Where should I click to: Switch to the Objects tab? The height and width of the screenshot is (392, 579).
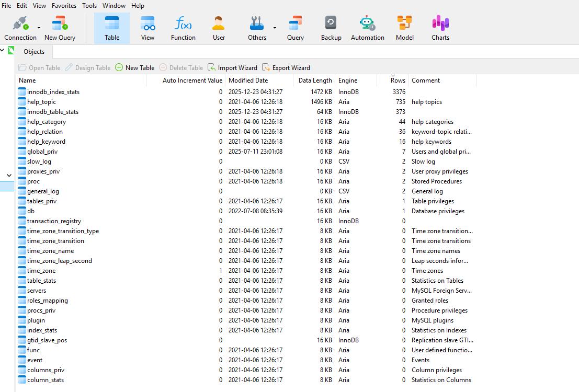coord(34,52)
